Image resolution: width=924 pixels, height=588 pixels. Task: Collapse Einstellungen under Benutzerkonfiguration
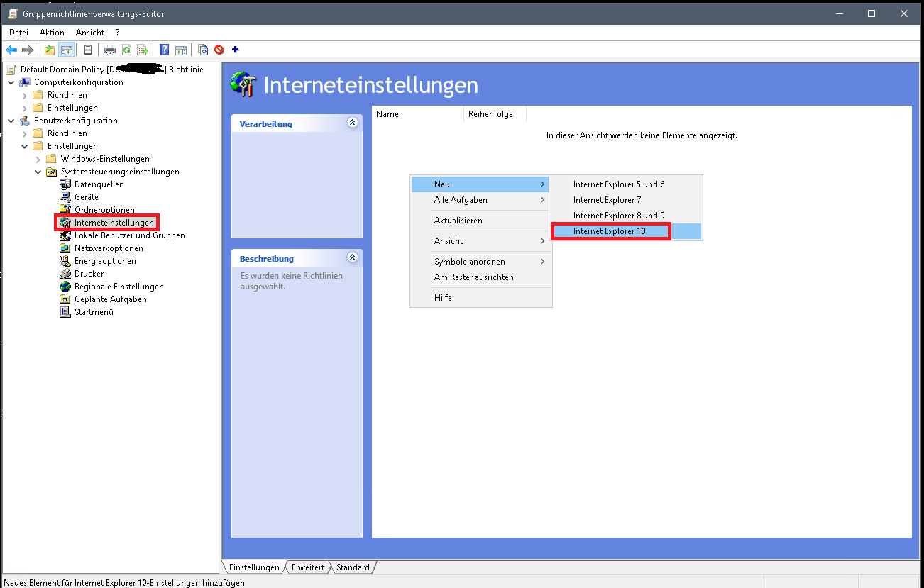24,146
